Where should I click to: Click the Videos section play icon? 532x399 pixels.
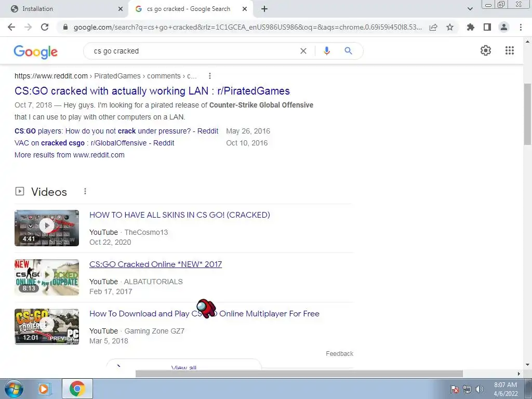click(x=20, y=191)
